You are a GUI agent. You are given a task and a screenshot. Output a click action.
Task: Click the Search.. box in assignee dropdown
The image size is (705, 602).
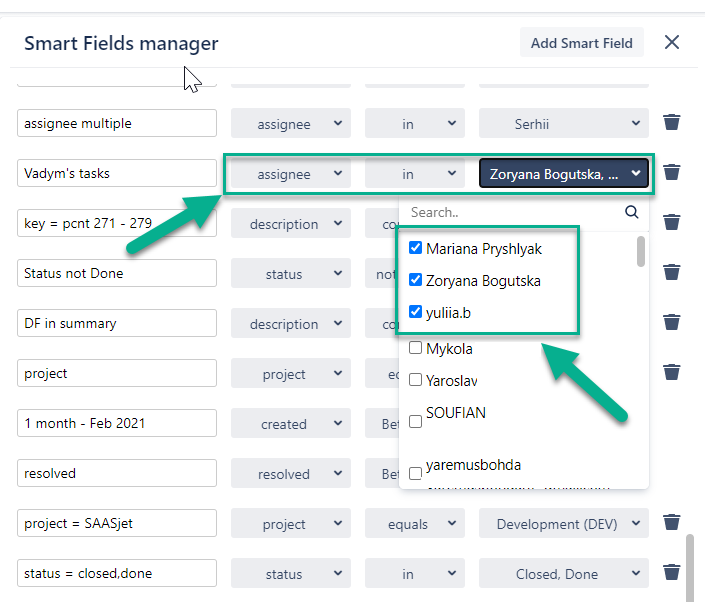[x=513, y=212]
